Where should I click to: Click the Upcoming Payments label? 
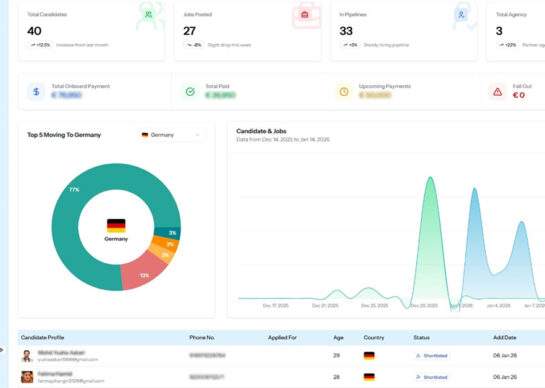[385, 86]
